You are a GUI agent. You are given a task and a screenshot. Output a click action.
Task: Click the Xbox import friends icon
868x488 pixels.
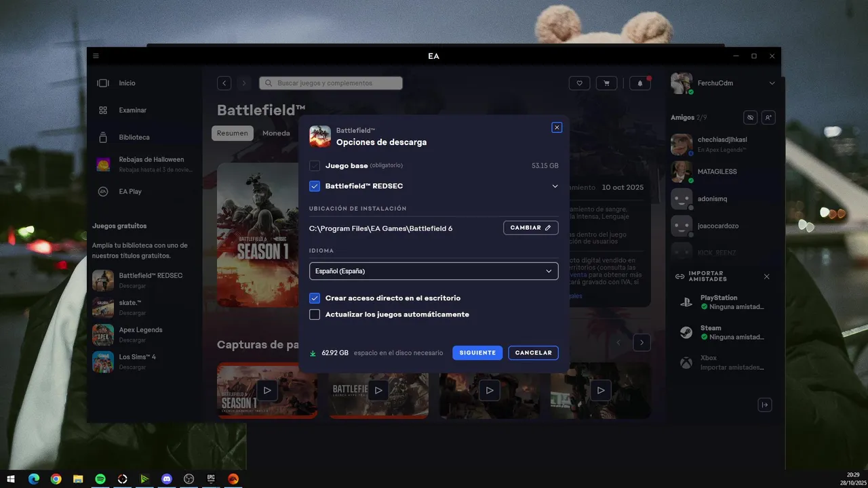[686, 363]
